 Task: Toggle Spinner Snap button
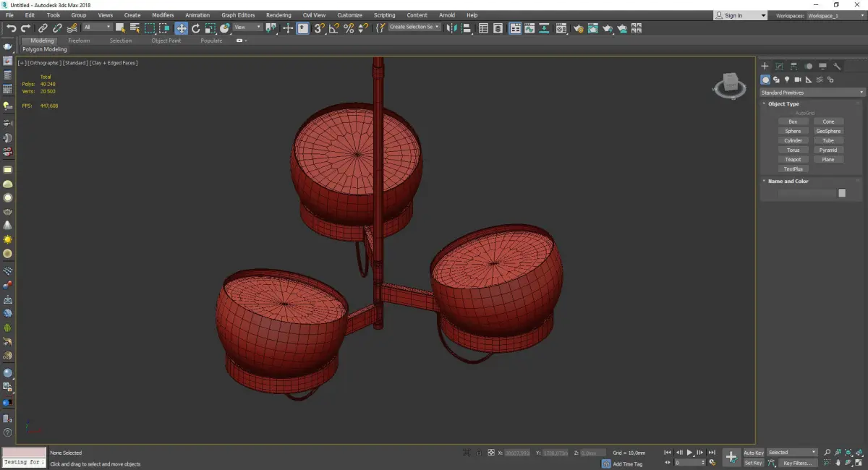[x=362, y=28]
